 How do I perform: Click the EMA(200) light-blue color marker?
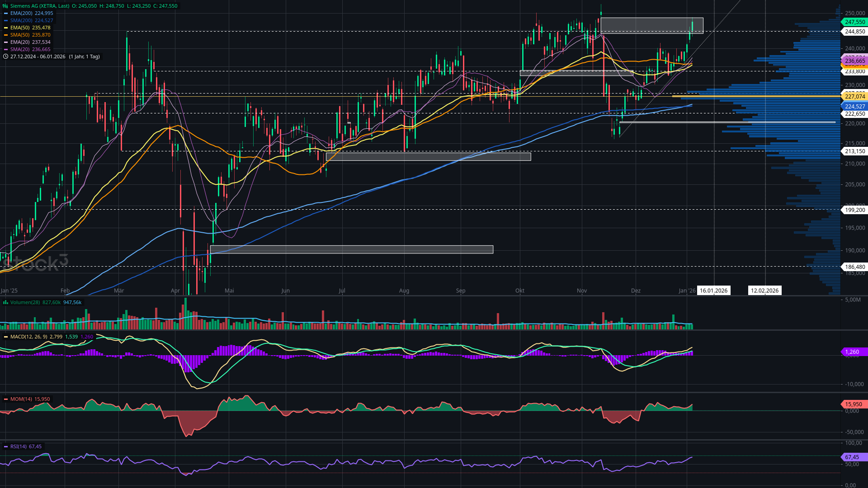(x=6, y=13)
